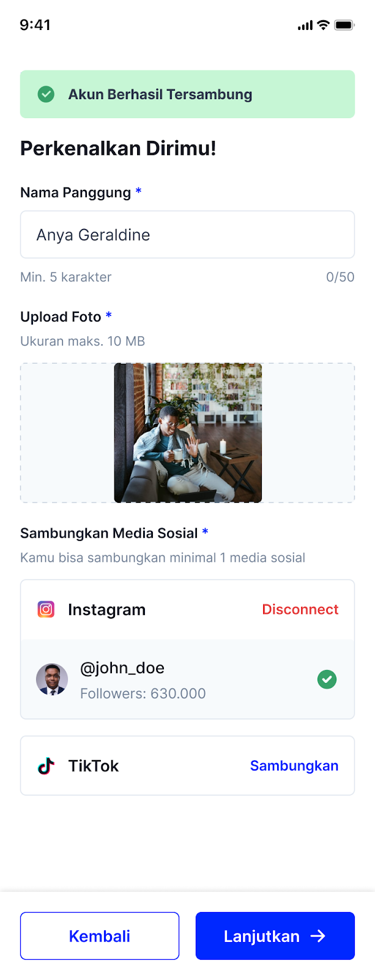Click the Instagram logo icon
The height and width of the screenshot is (980, 375).
point(46,609)
